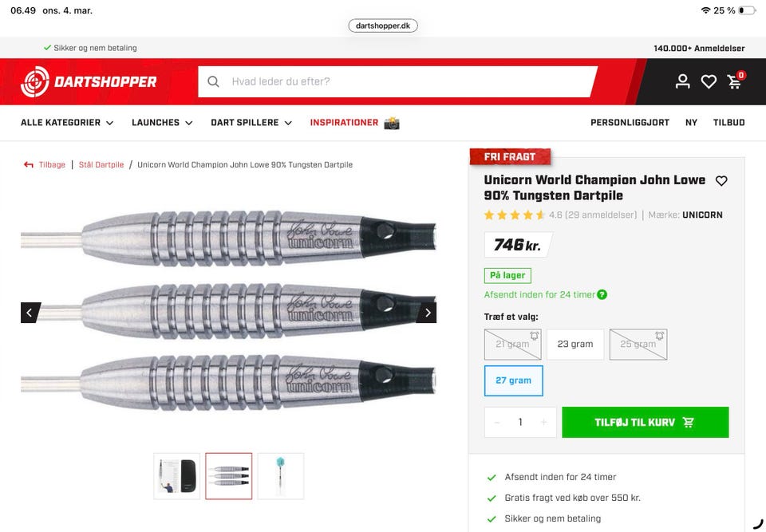Expand Alle Kategorier menu
Viewport: 766px width, 532px height.
coord(67,123)
